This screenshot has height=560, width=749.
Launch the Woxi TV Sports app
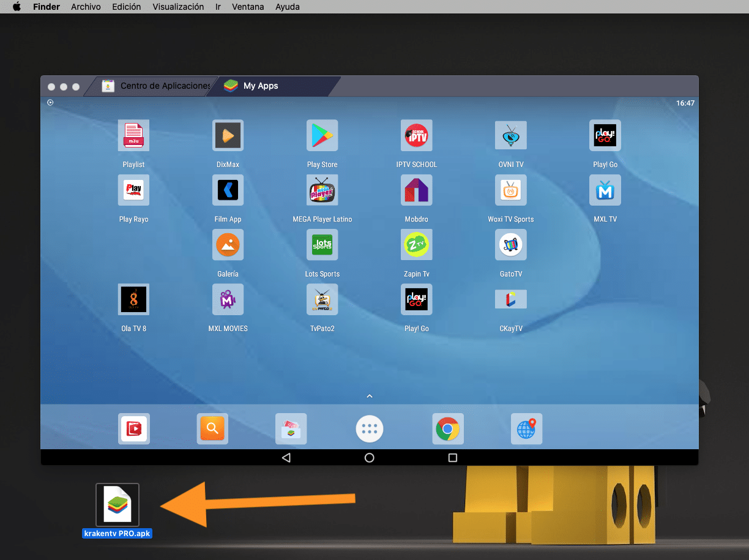(x=511, y=190)
